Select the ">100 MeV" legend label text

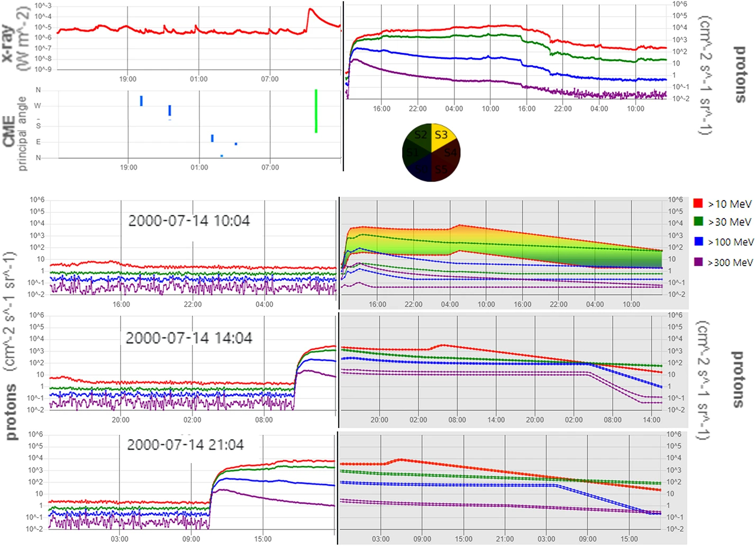(x=731, y=242)
